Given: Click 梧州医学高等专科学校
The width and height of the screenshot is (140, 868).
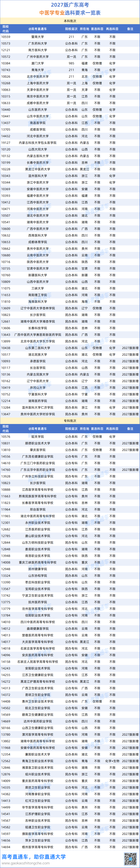Looking at the screenshot, I should [38, 847].
